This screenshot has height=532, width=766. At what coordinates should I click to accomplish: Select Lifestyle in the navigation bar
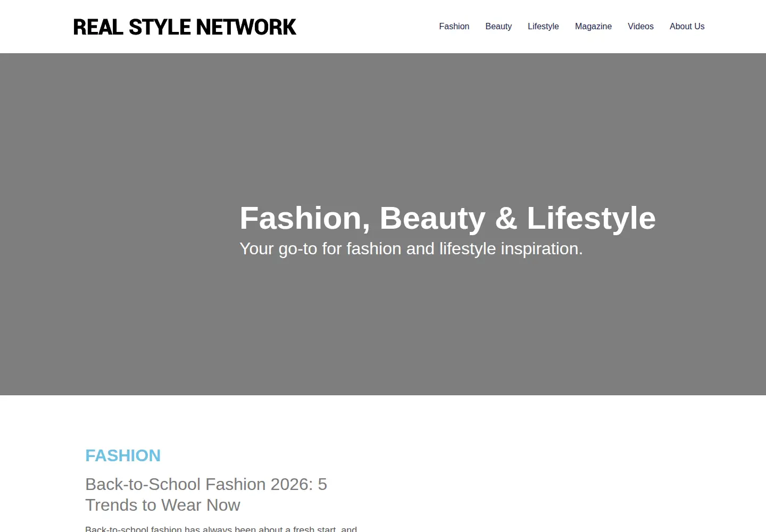543,27
